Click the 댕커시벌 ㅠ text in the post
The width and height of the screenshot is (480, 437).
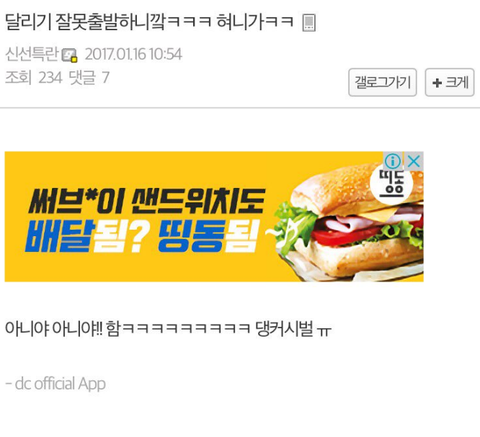(x=293, y=328)
